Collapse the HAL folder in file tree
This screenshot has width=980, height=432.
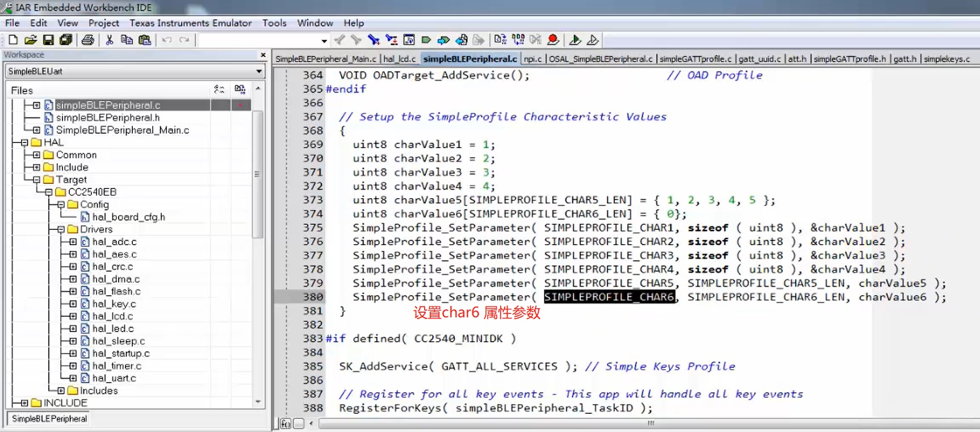pos(24,142)
